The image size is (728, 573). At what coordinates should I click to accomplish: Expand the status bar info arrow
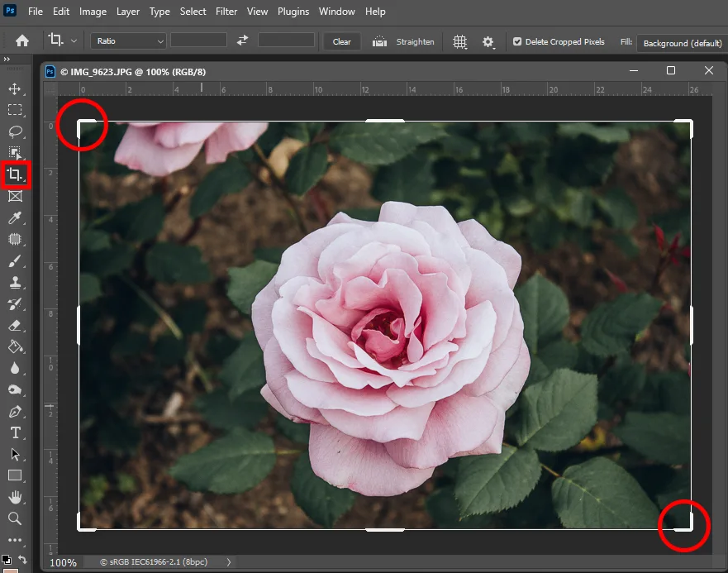(x=228, y=562)
